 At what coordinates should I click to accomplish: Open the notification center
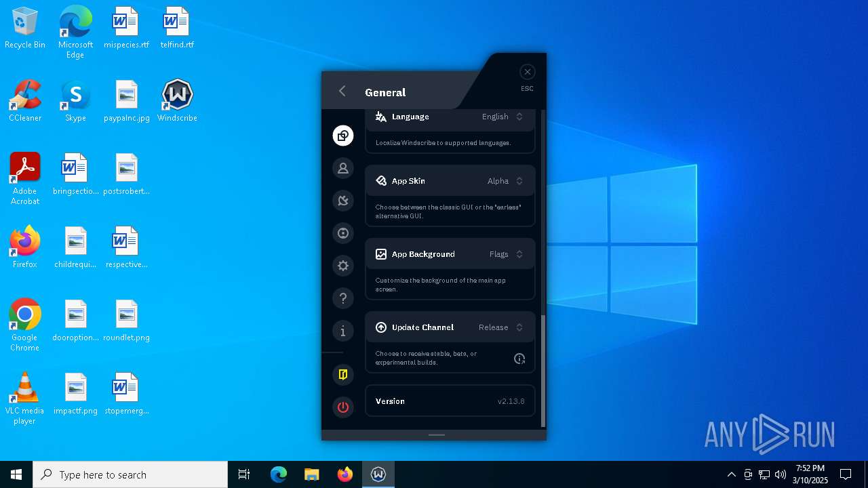point(846,474)
